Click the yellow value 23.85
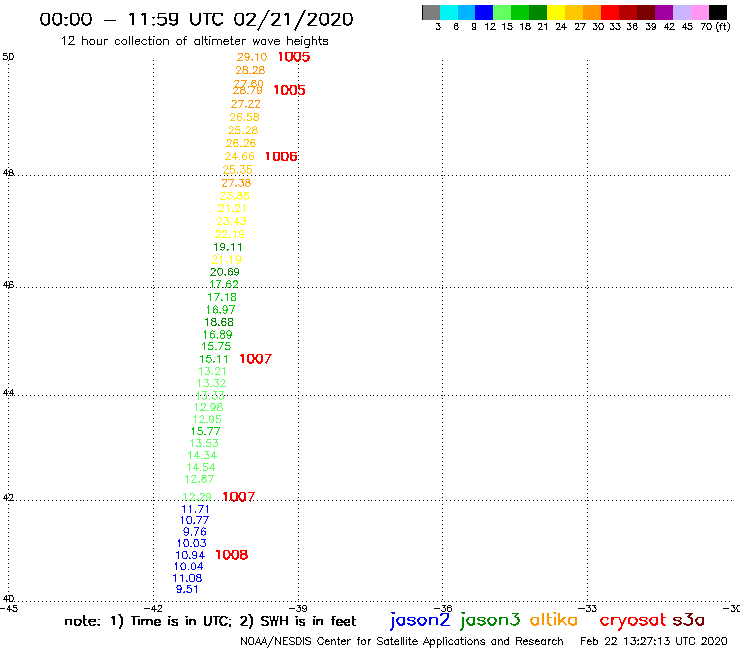The width and height of the screenshot is (740, 650). point(234,196)
